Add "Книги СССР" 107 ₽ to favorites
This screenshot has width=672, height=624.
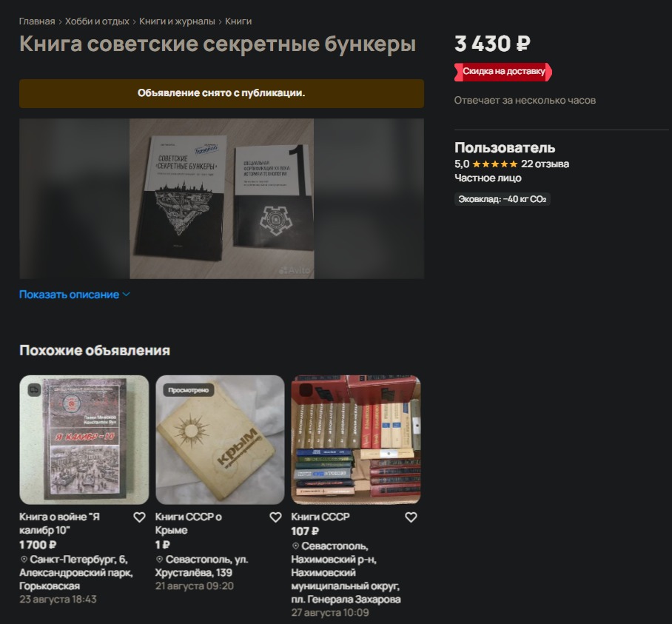(x=411, y=517)
